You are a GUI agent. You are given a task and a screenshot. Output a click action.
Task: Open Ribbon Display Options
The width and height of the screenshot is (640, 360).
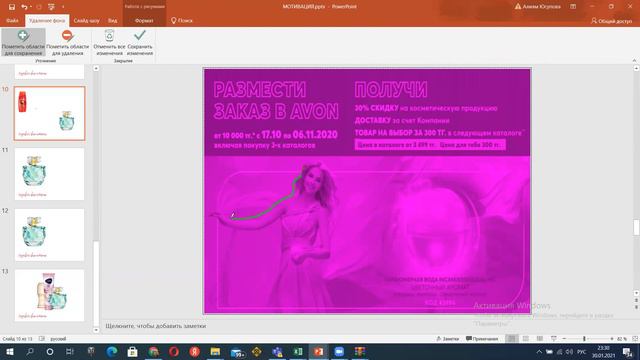[573, 7]
